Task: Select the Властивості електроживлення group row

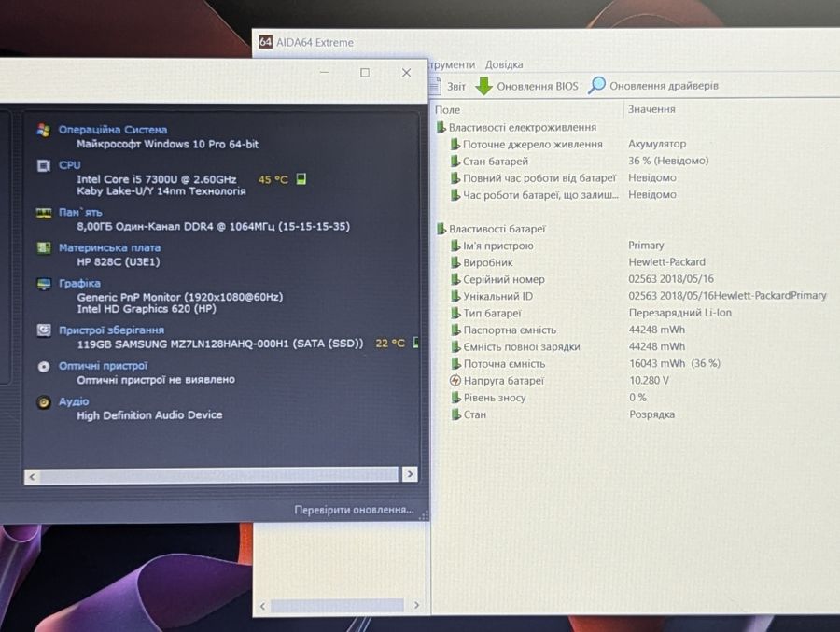Action: click(x=516, y=127)
